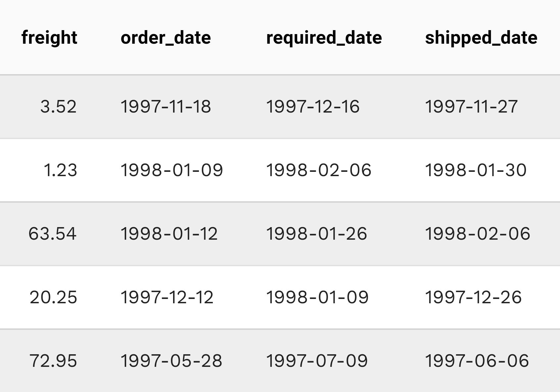
Task: Click shipped date cell 1997-06-06
Action: 477,361
